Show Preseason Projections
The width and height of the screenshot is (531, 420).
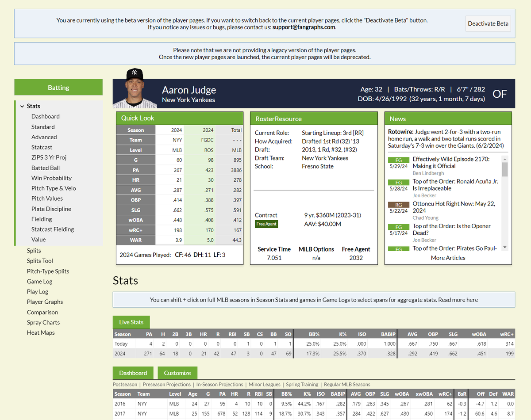click(167, 385)
